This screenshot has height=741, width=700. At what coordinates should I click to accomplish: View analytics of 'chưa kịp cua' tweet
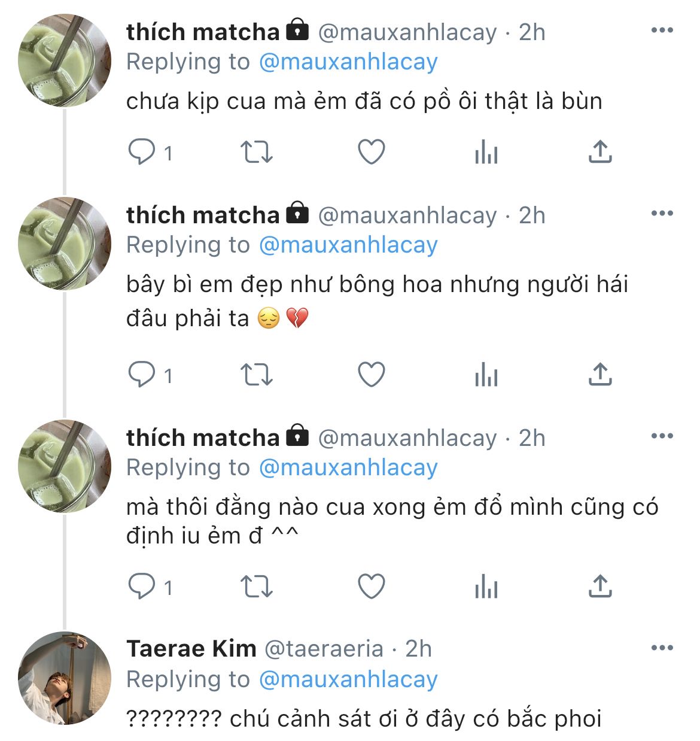coord(486,152)
